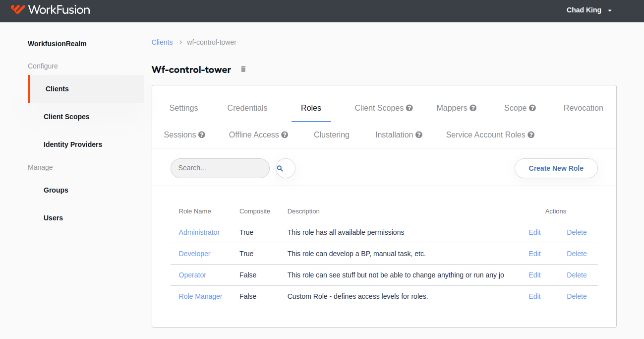
Task: Click description 'This role has all available permissions'
Action: pos(346,232)
